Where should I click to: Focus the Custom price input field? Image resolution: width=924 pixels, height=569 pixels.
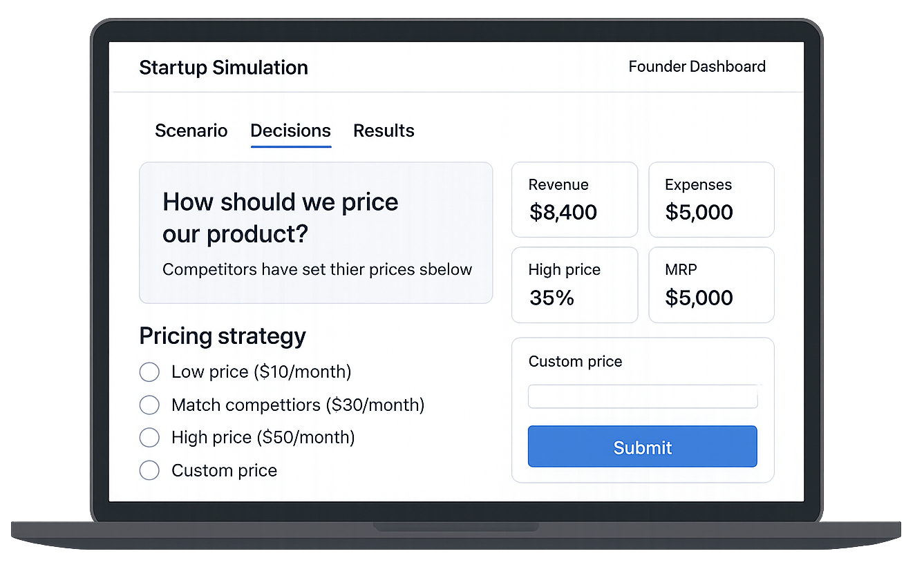[x=643, y=396]
